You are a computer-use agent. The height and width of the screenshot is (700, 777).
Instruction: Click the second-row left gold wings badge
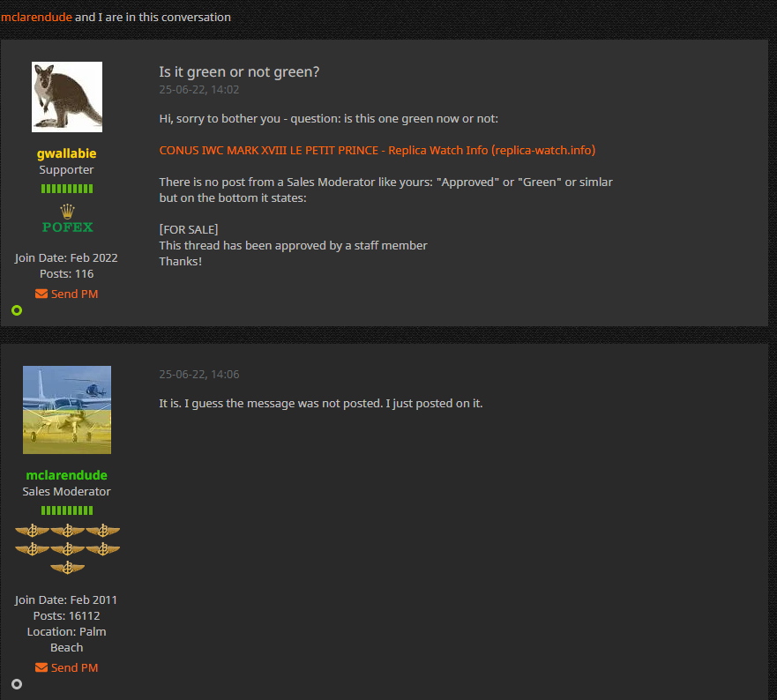[x=33, y=549]
